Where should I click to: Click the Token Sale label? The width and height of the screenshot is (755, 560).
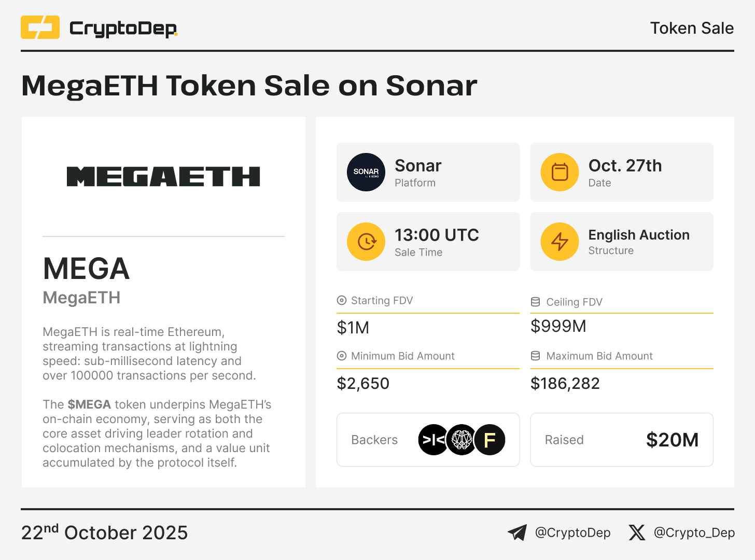692,28
